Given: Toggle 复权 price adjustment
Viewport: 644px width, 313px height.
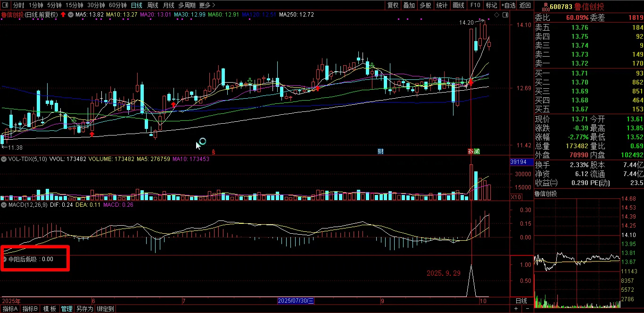Looking at the screenshot, I should click(393, 5).
